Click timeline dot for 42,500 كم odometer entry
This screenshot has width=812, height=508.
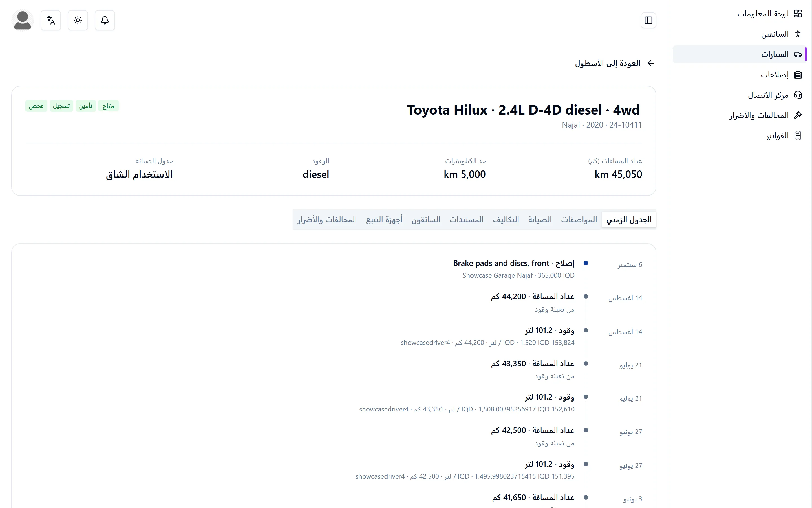[x=586, y=430]
